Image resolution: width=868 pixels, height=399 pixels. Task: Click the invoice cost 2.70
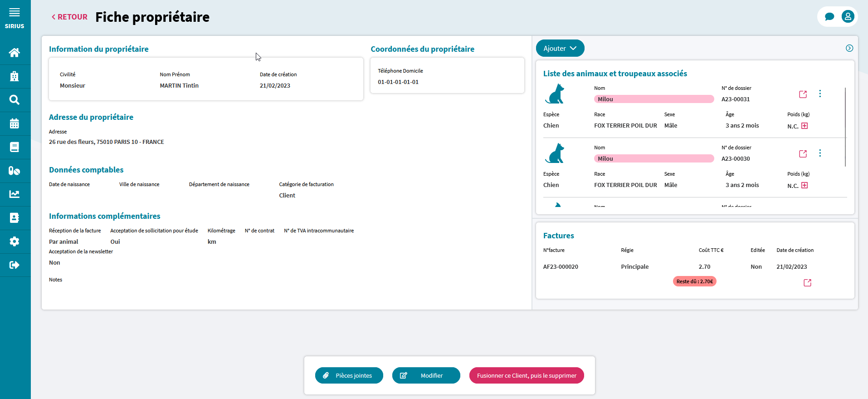pyautogui.click(x=704, y=267)
